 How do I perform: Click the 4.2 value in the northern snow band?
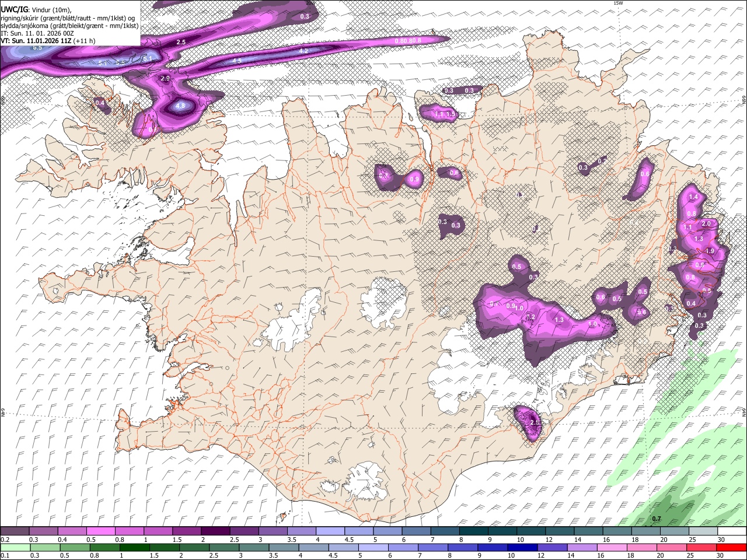tap(303, 51)
